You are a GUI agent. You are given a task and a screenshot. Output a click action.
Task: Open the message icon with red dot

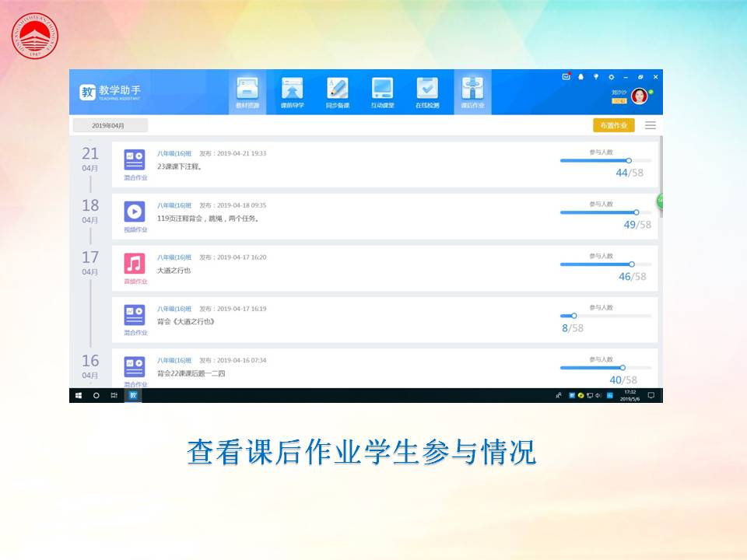pyautogui.click(x=566, y=76)
